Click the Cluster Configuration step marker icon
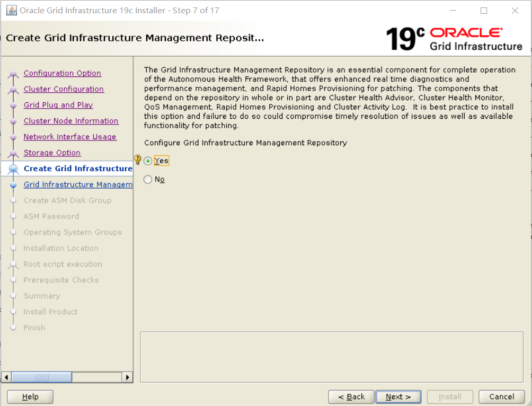The width and height of the screenshot is (532, 406). pyautogui.click(x=13, y=90)
